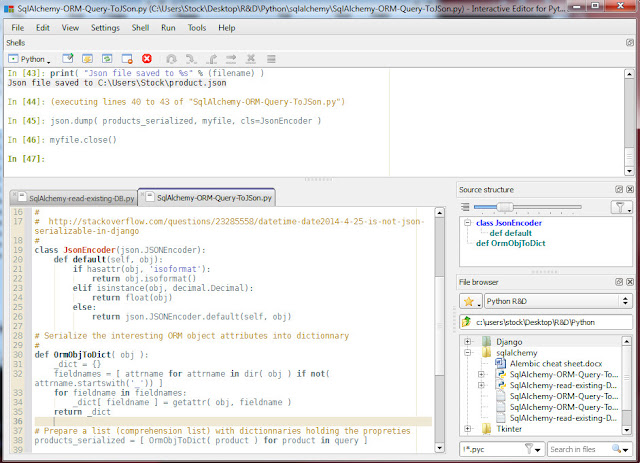Expand the Tkinter folder

pyautogui.click(x=468, y=429)
